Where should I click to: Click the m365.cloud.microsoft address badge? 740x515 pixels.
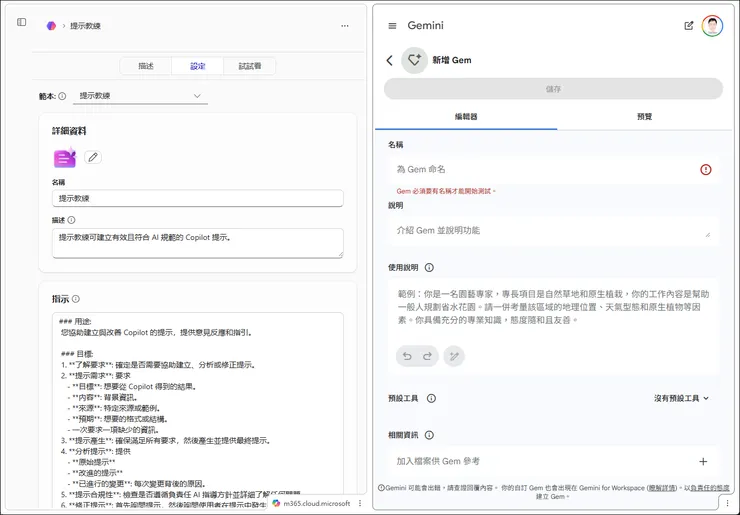[311, 503]
